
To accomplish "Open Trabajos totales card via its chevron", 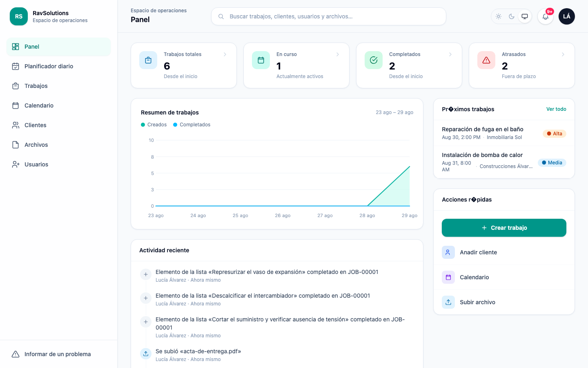I will click(x=225, y=54).
